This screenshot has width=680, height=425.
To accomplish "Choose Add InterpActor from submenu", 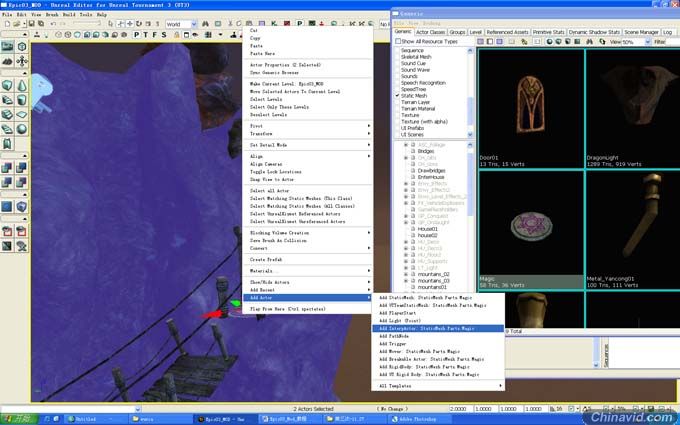I will point(438,329).
